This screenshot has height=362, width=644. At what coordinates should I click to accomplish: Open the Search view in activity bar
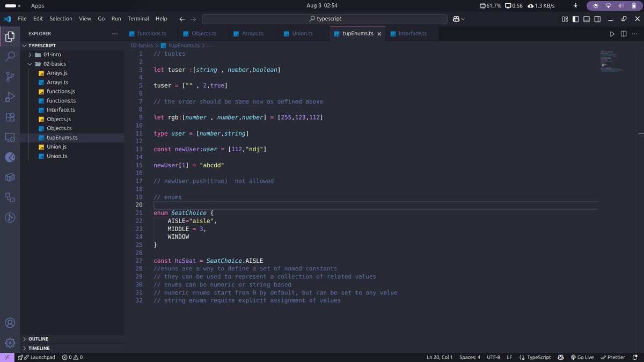tap(10, 56)
